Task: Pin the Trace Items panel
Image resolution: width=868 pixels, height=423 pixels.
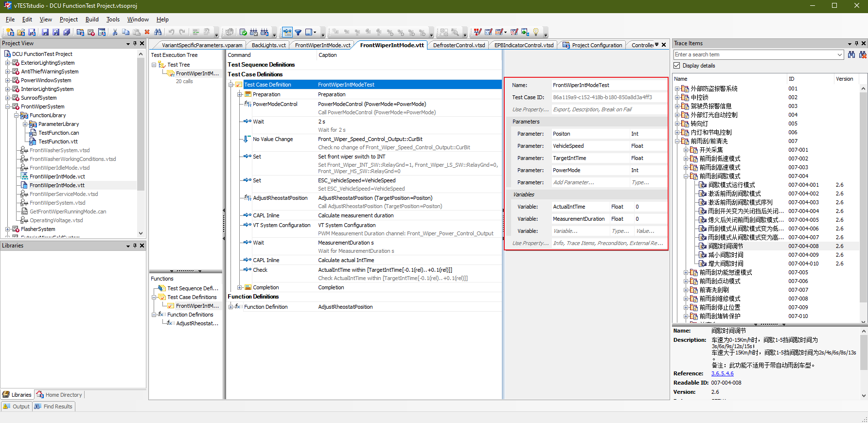Action: tap(857, 43)
